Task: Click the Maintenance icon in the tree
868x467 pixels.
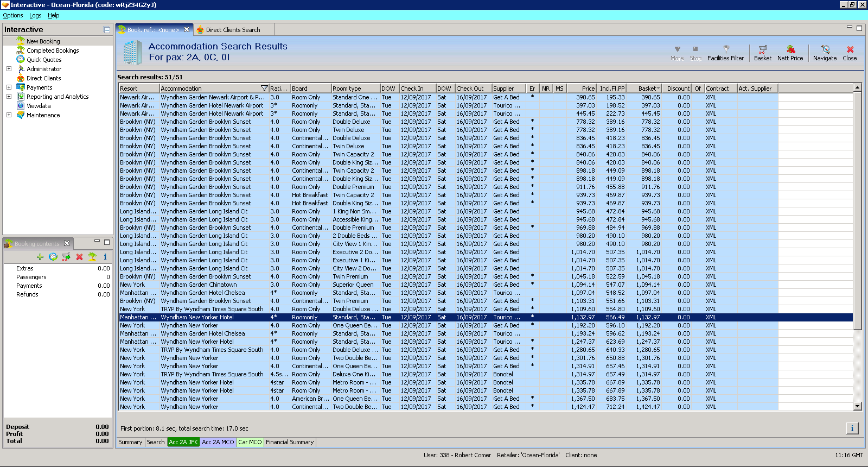Action: click(21, 115)
